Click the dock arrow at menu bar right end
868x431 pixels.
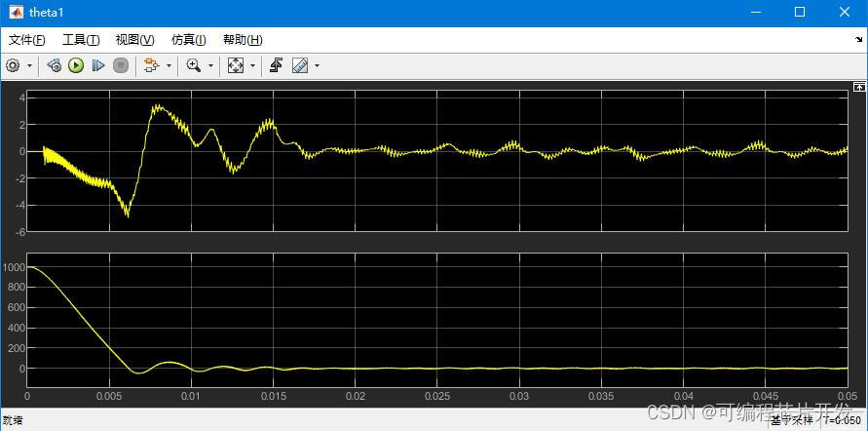point(858,39)
